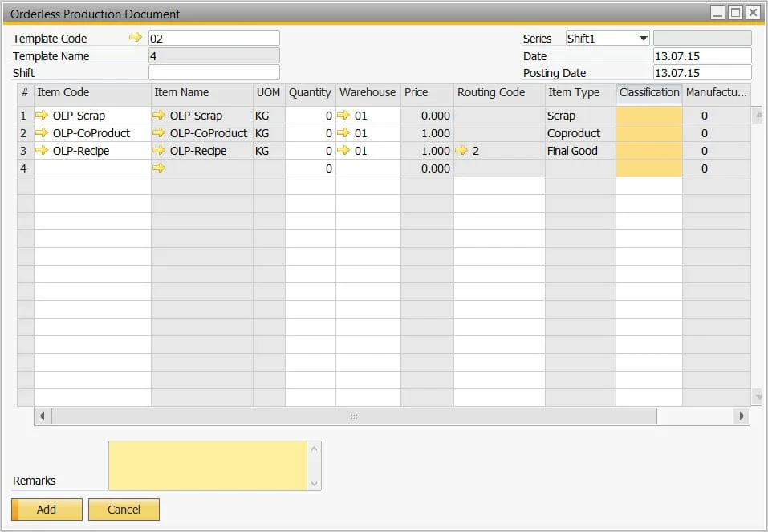This screenshot has width=768, height=532.
Task: Click down arrow of Remarks scrollbar
Action: point(314,484)
